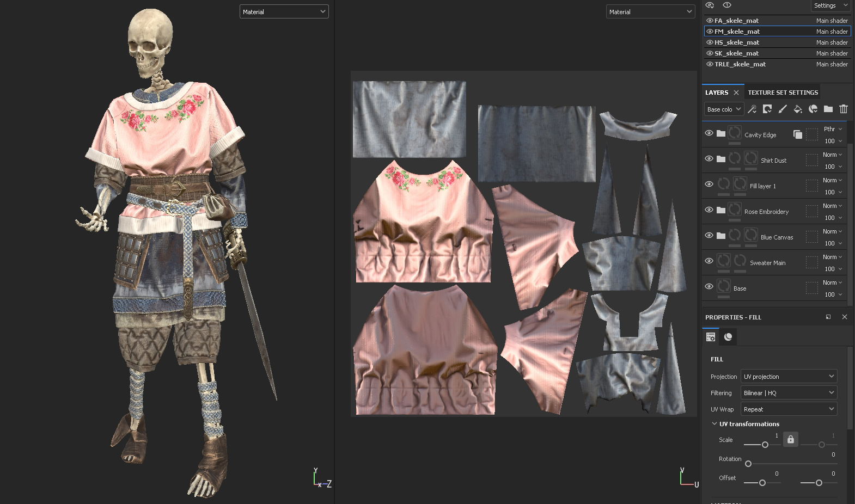Switch to the Layers tab
The height and width of the screenshot is (504, 855).
pos(717,93)
